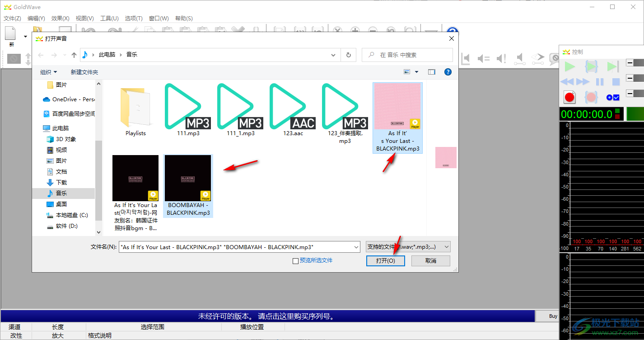Select the 123_伴奏提取.mp3 file
The width and height of the screenshot is (644, 340).
tap(345, 113)
